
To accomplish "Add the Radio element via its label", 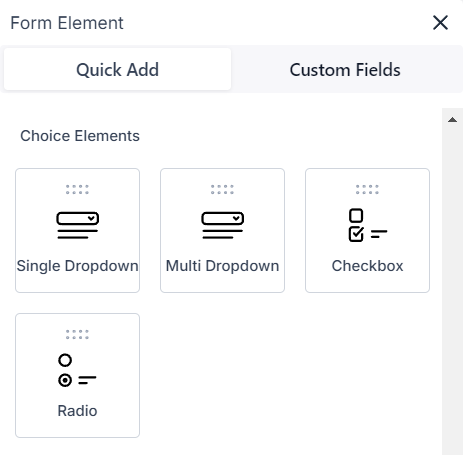I will [77, 411].
